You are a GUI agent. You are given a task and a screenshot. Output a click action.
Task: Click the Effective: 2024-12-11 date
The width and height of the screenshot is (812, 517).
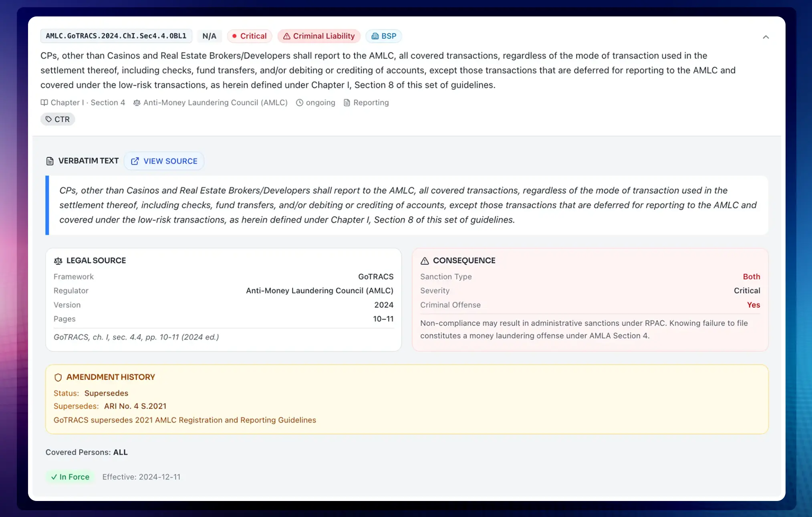pos(141,477)
